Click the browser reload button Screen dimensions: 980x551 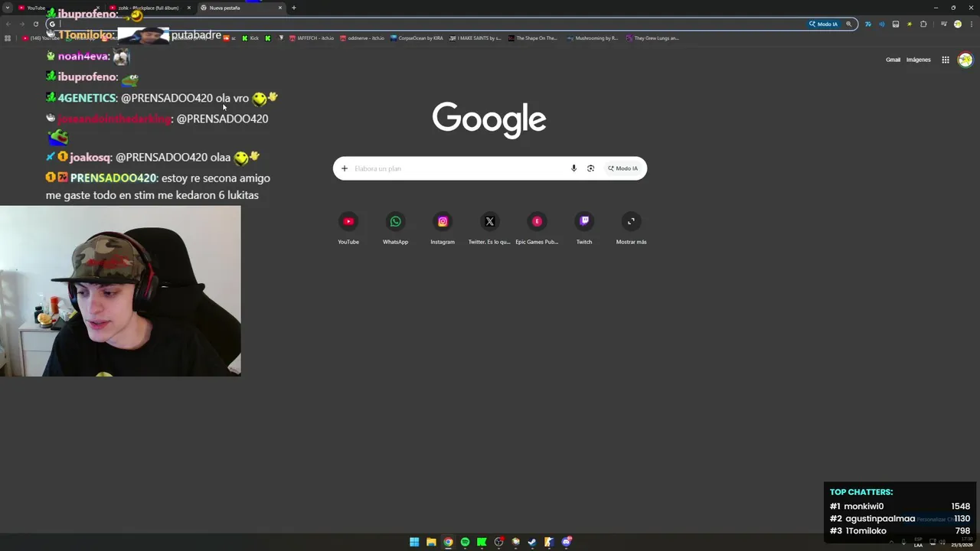pos(35,24)
